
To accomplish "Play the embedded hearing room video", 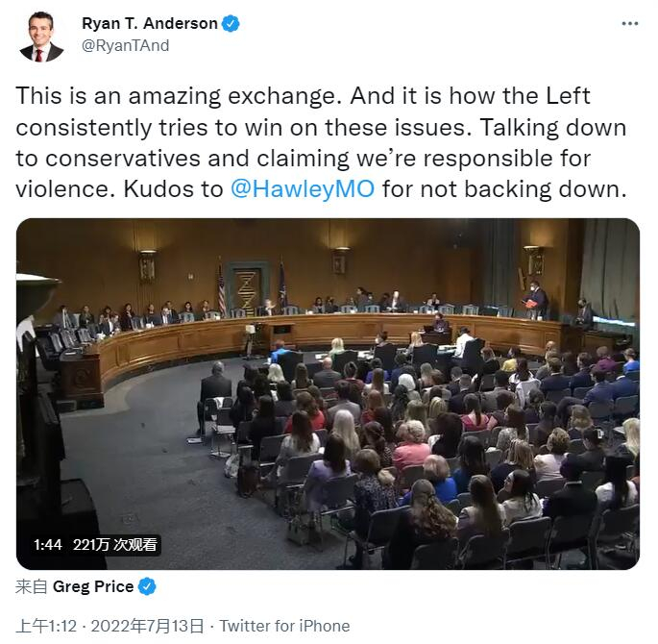I will pos(328,394).
